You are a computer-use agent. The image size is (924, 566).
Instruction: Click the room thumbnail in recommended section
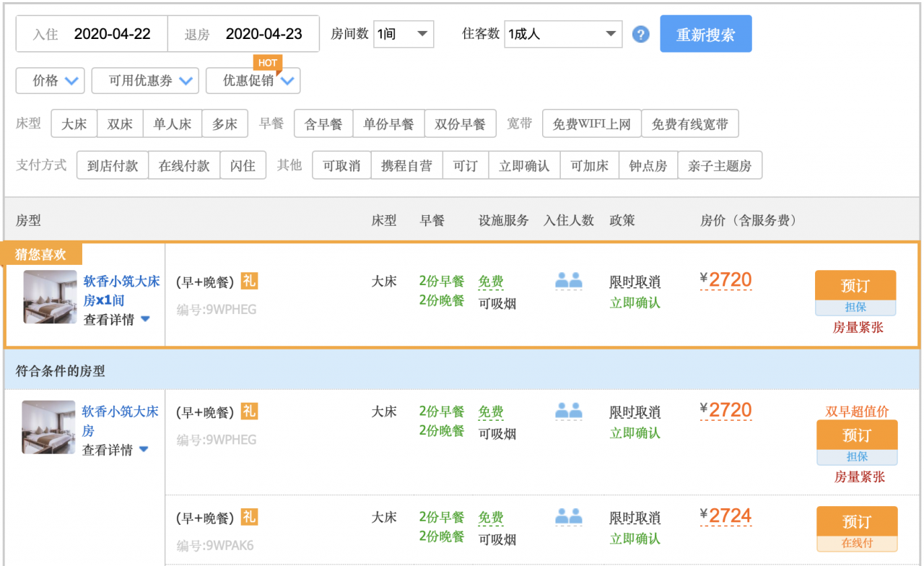click(50, 297)
